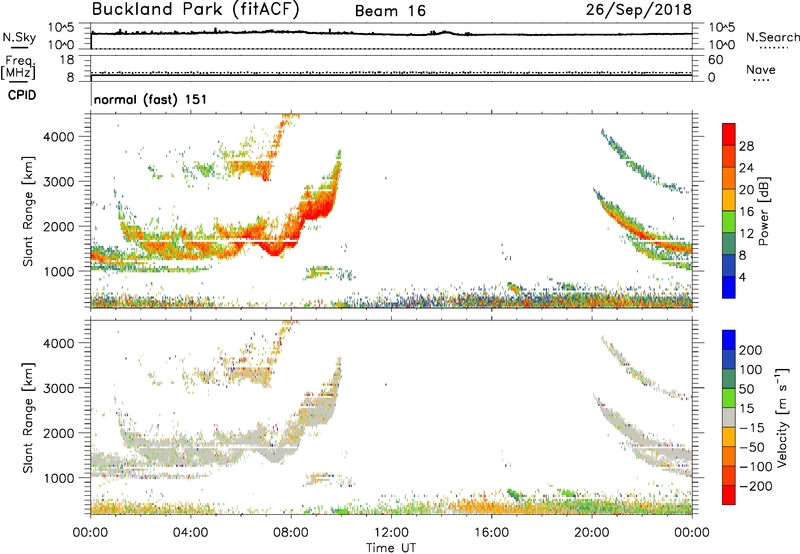Click the N.Search legend label
This screenshot has width=800, height=554.
pos(772,37)
